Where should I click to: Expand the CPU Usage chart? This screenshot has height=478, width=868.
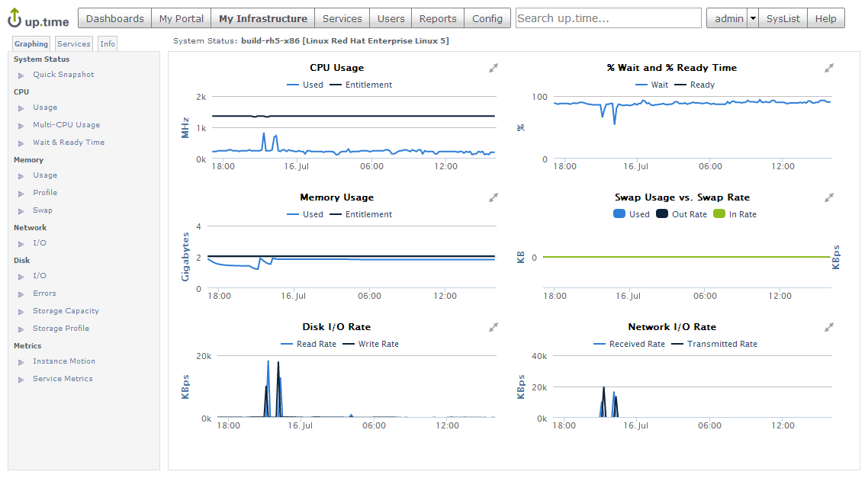[494, 68]
